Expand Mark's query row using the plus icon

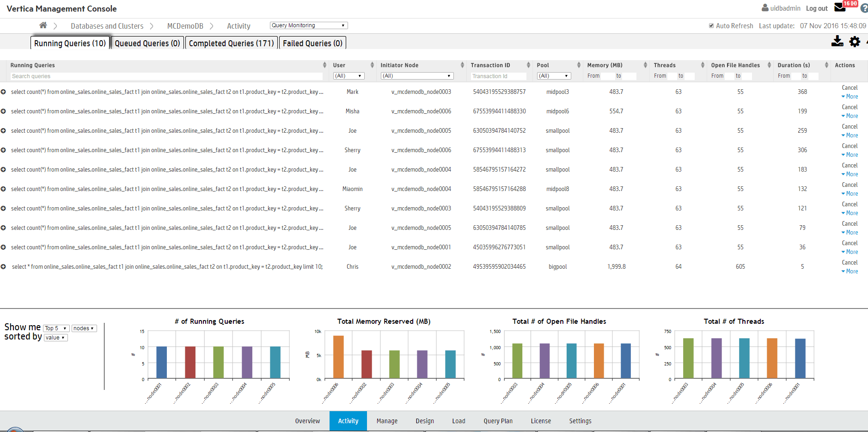pos(3,92)
